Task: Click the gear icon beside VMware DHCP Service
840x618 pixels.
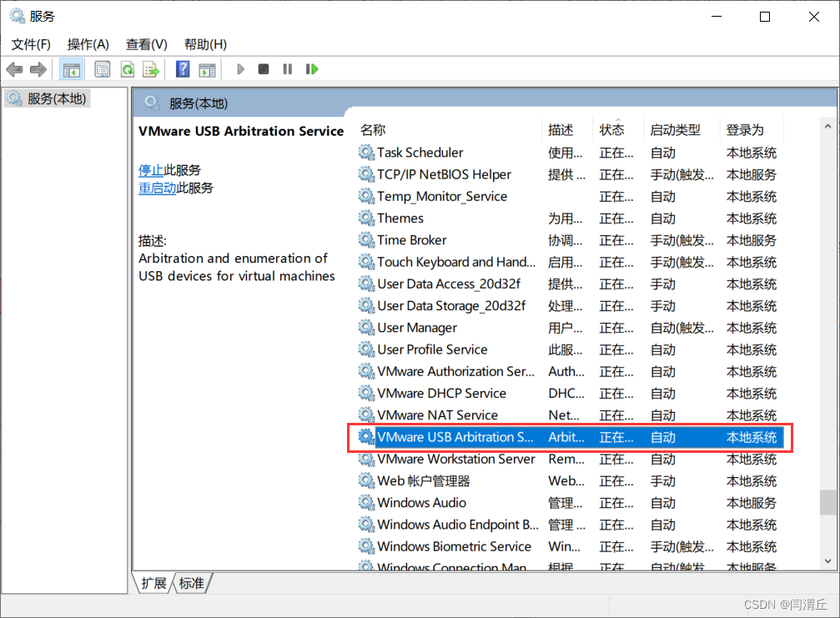Action: click(x=366, y=393)
